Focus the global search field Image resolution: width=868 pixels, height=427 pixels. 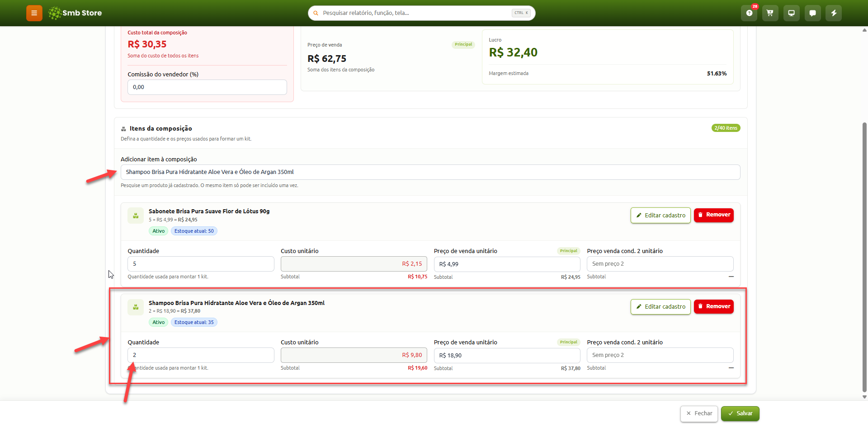coord(422,13)
